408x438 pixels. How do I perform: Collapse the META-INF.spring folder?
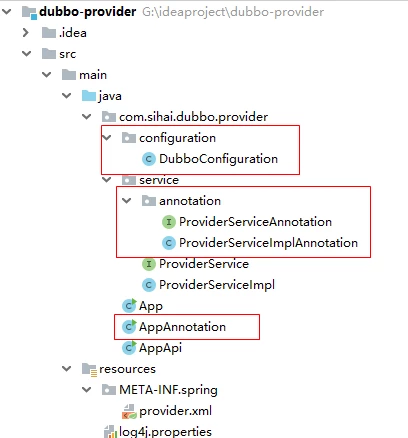click(x=86, y=389)
